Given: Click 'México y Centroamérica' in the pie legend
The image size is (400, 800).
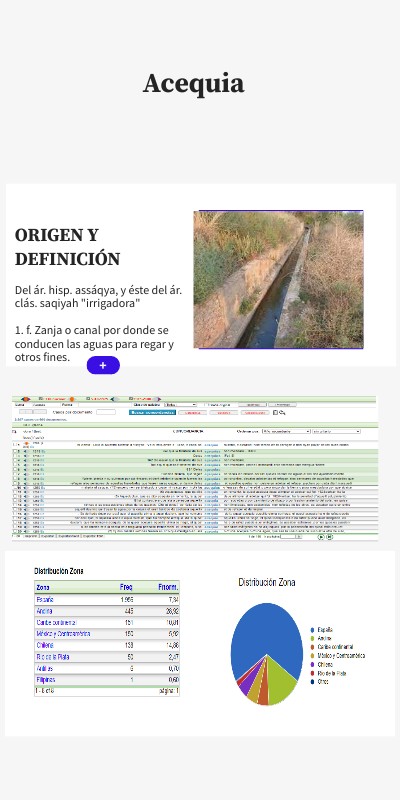Looking at the screenshot, I should (x=341, y=656).
